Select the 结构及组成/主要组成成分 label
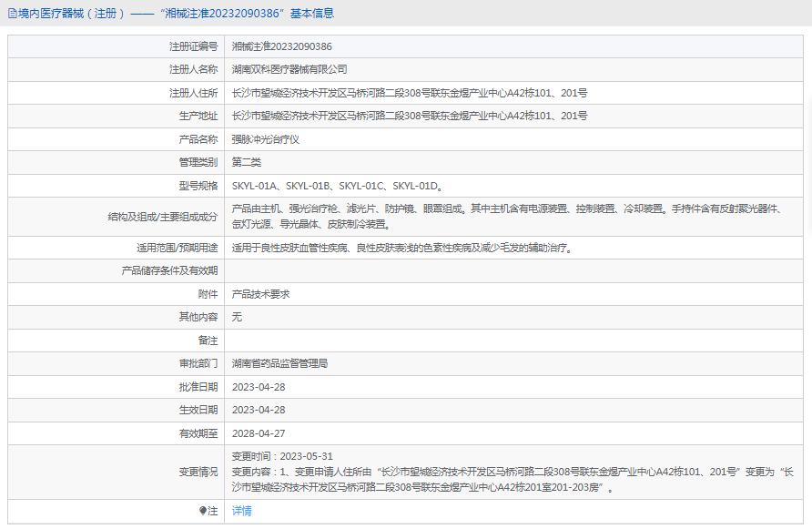Viewport: 812px width, 529px height. [x=163, y=217]
